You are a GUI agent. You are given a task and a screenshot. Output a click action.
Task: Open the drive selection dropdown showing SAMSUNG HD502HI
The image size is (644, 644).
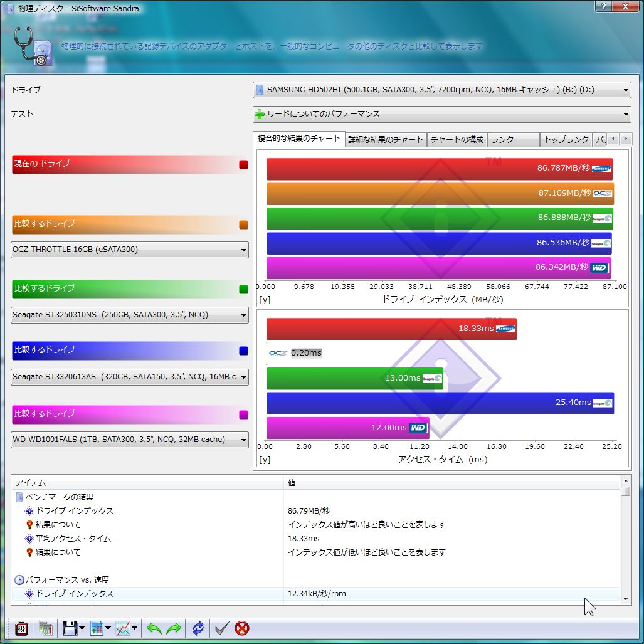click(x=442, y=90)
